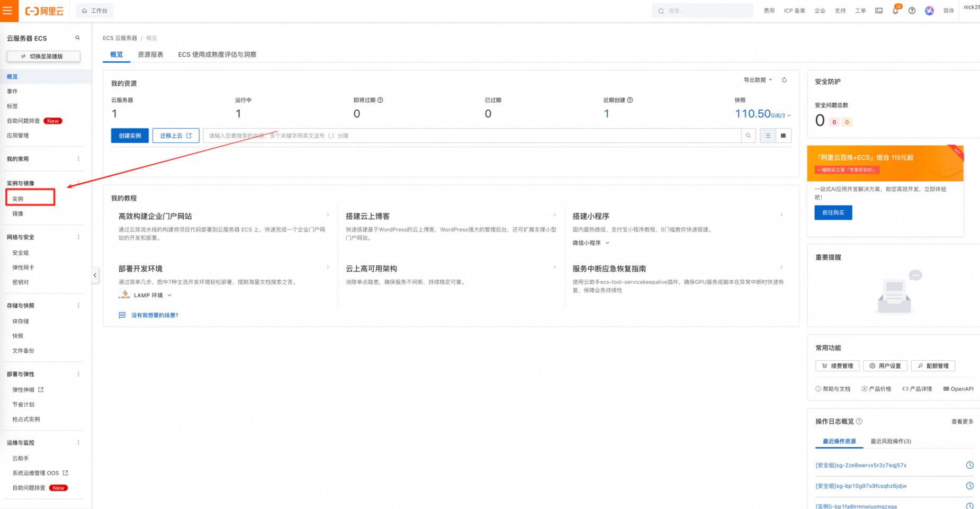Switch resources to grid view
980x509 pixels.
coord(784,136)
